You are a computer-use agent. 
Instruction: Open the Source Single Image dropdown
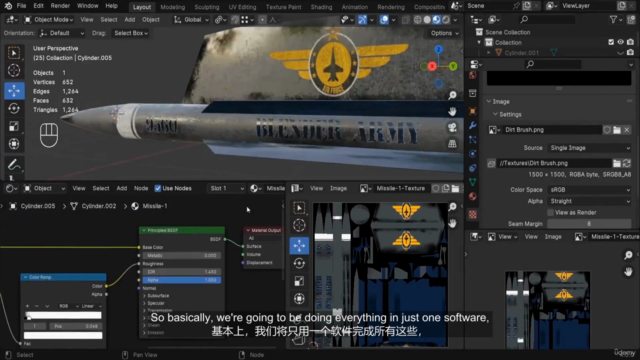589,148
